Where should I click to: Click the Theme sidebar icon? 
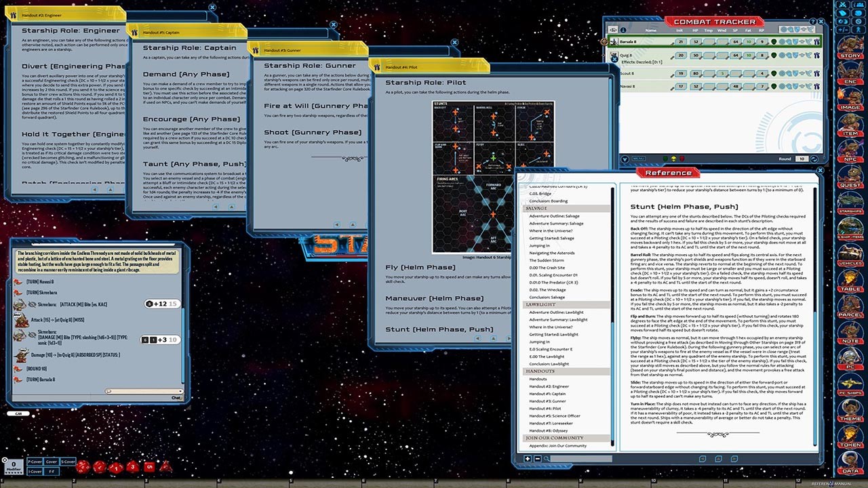tap(852, 413)
